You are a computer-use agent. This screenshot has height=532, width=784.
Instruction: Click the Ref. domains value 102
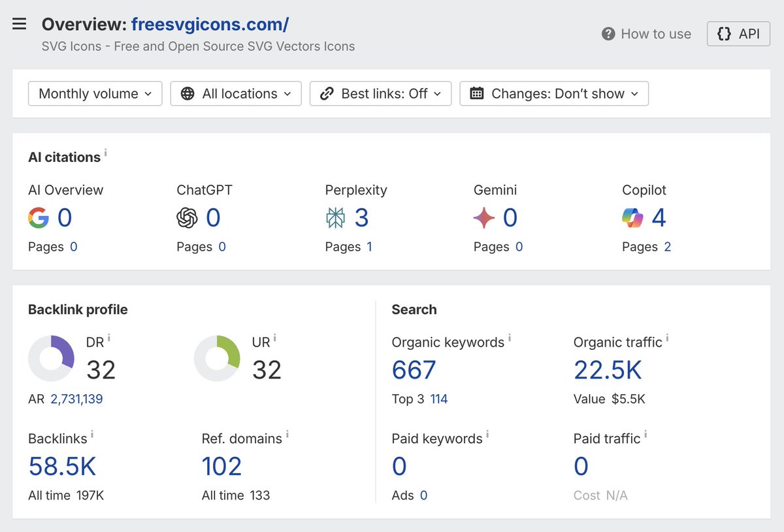222,466
